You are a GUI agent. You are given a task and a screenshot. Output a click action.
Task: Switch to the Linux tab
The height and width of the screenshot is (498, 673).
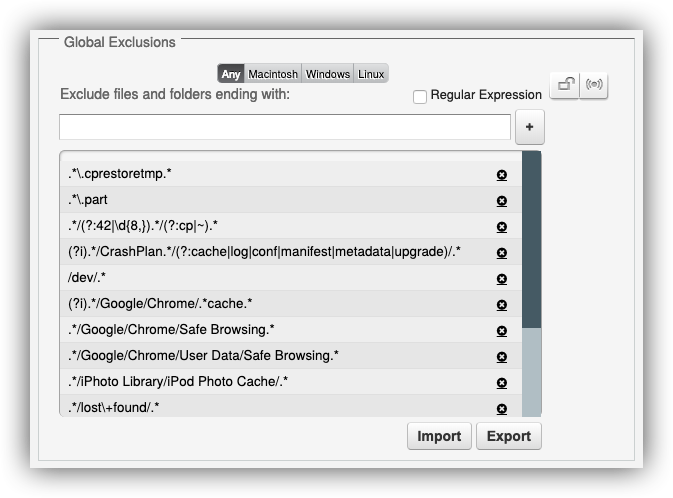(x=371, y=74)
